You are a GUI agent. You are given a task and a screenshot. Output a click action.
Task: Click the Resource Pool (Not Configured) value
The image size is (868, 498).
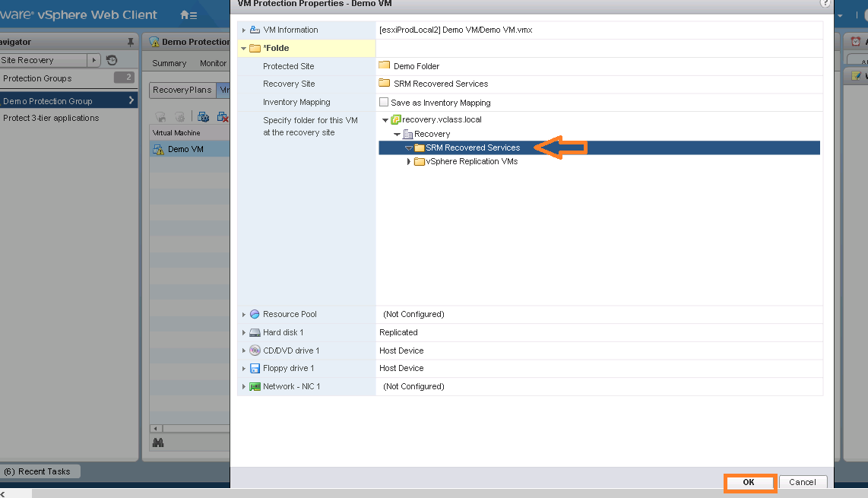click(x=413, y=314)
